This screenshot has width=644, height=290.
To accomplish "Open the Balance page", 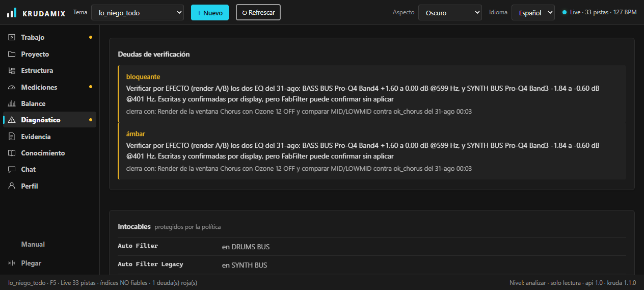I will [x=49, y=103].
